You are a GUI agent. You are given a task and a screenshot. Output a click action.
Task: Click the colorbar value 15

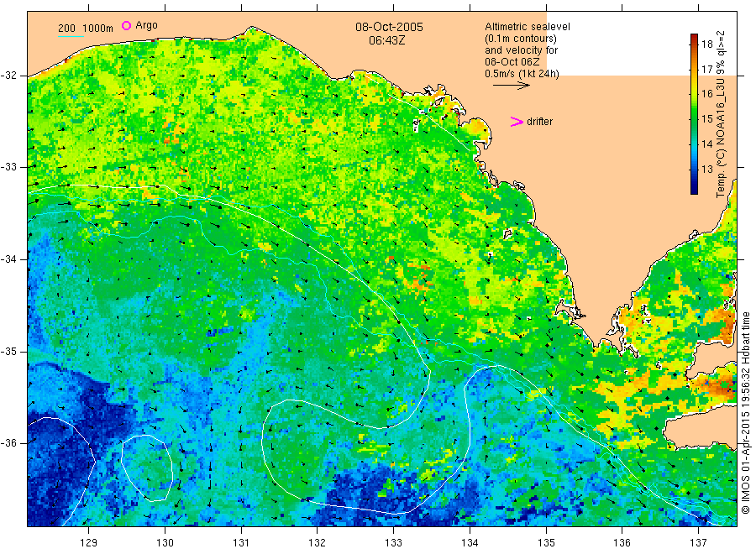pos(706,119)
